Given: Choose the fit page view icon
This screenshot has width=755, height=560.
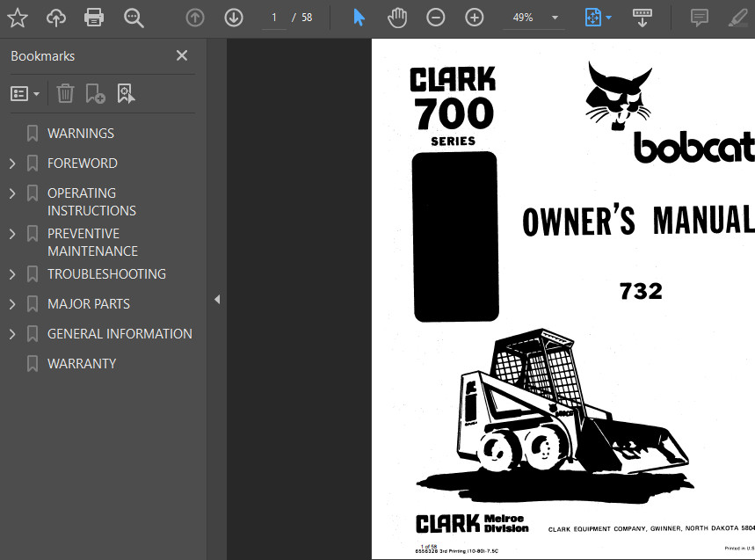Looking at the screenshot, I should point(592,18).
